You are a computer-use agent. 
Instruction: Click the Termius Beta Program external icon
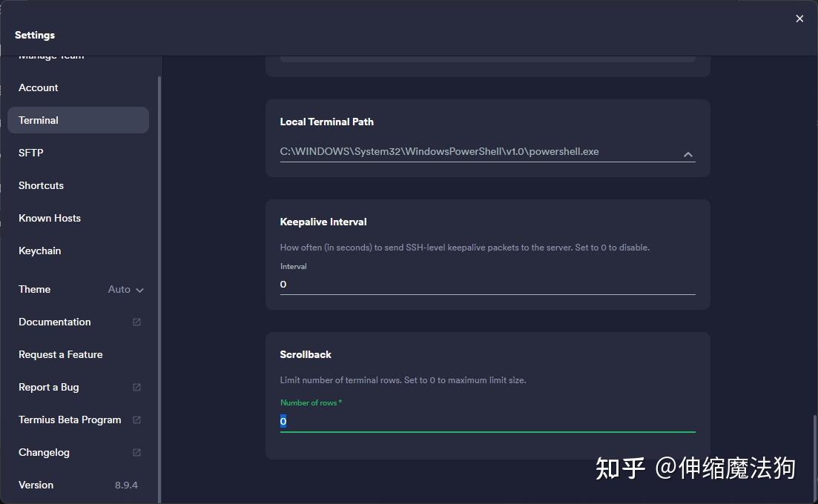(136, 420)
